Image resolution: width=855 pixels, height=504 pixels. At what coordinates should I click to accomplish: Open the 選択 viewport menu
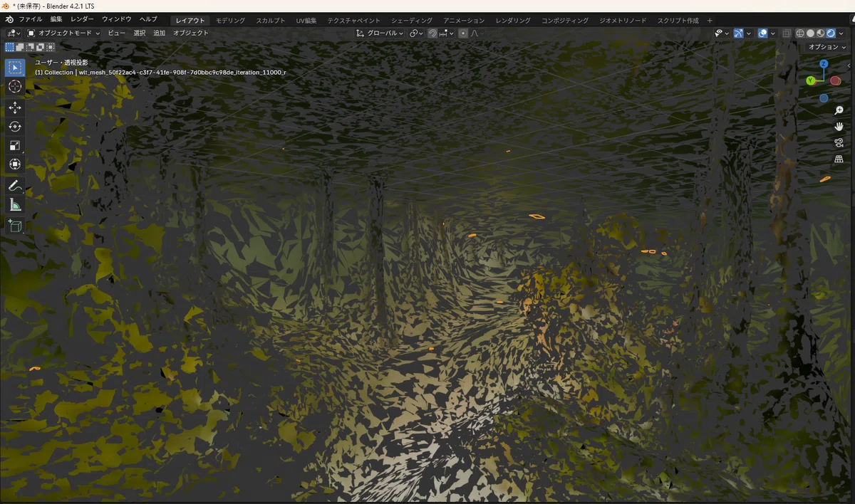(139, 33)
